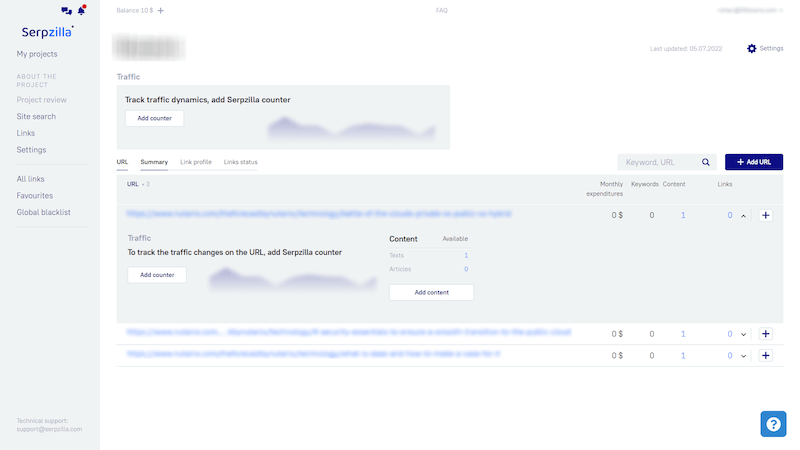This screenshot has width=800, height=450.
Task: Open the notifications bell
Action: tap(81, 11)
